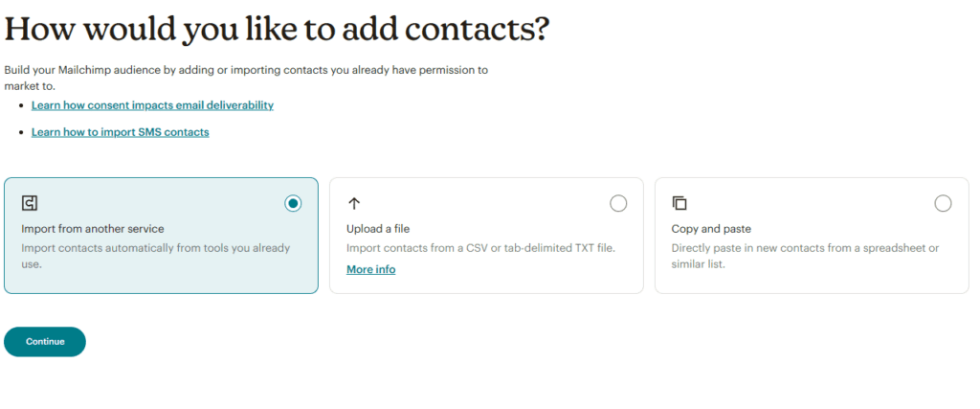Open the More info link

point(370,270)
